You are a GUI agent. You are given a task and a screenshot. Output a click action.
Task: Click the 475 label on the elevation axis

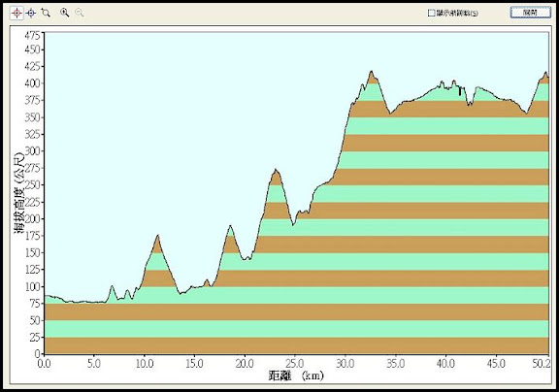tap(32, 35)
